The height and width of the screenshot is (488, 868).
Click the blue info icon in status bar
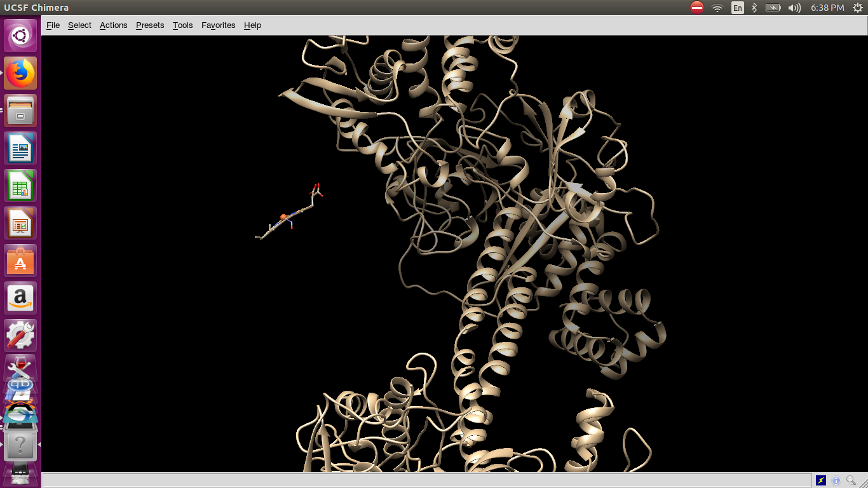point(836,480)
